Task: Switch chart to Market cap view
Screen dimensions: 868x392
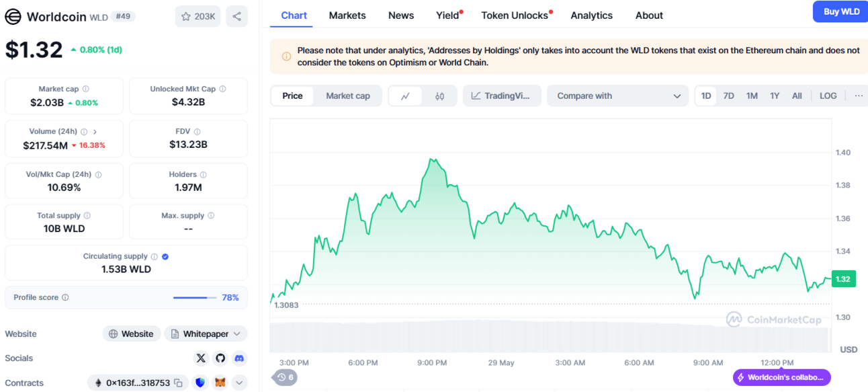Action: [348, 96]
